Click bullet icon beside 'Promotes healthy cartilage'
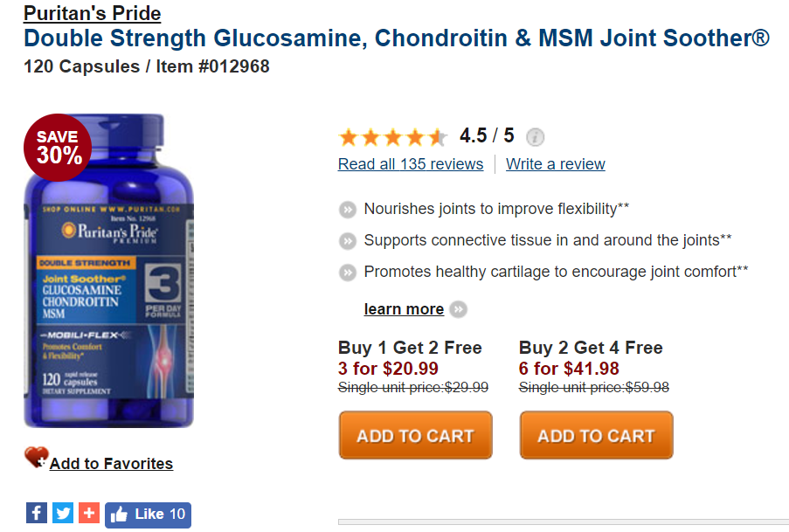The width and height of the screenshot is (789, 532). (x=348, y=273)
